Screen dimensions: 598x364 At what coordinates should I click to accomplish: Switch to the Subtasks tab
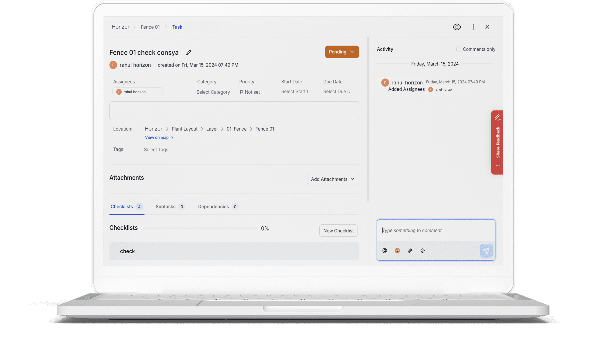166,207
